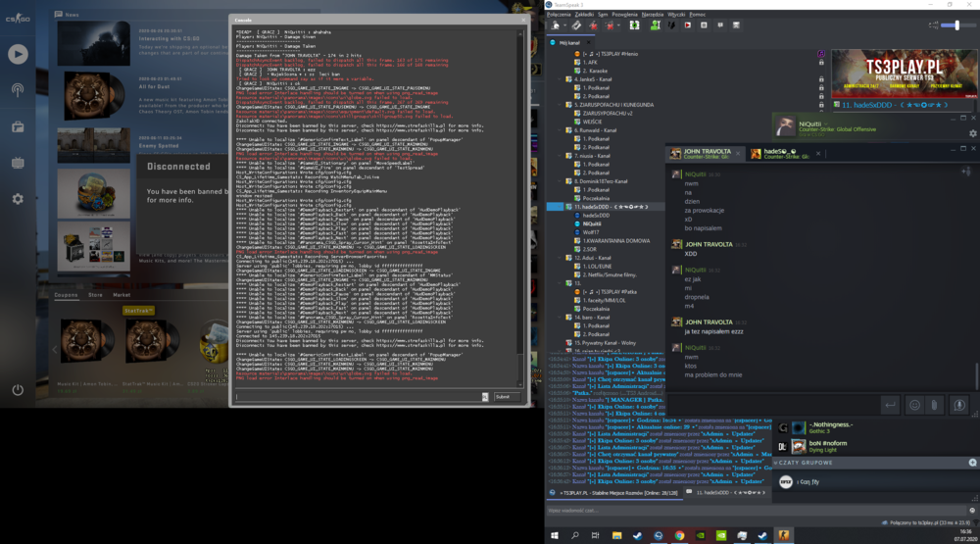Open the Market tab in CS:GO store

click(x=122, y=294)
